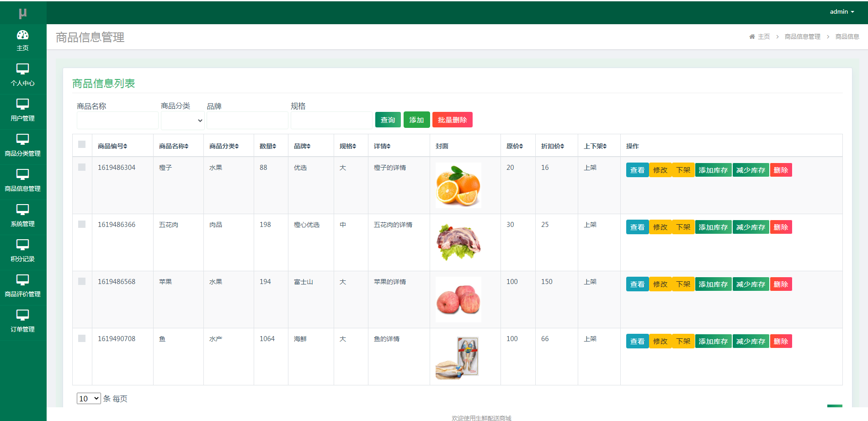This screenshot has width=868, height=421.
Task: Sort by 详情 column sort arrows
Action: click(389, 146)
